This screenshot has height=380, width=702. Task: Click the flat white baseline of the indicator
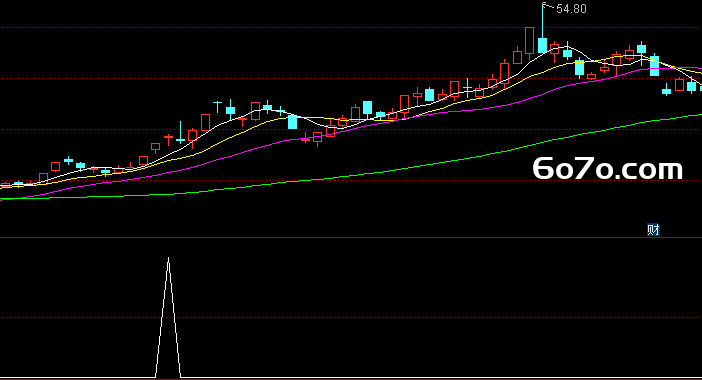(x=351, y=378)
